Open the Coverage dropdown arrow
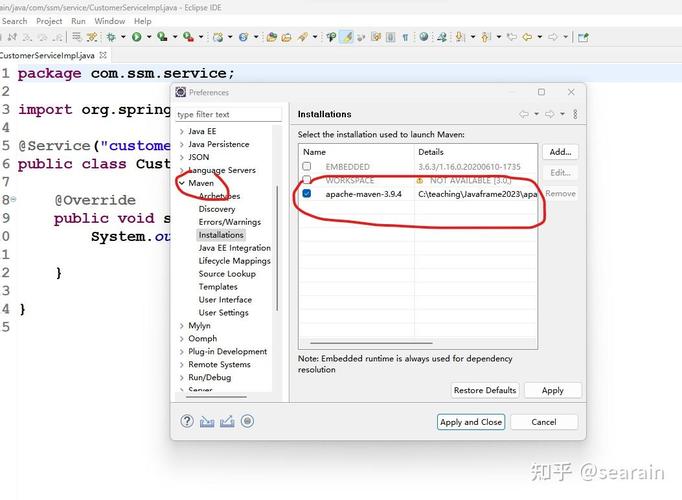The height and width of the screenshot is (500, 682). point(175,37)
